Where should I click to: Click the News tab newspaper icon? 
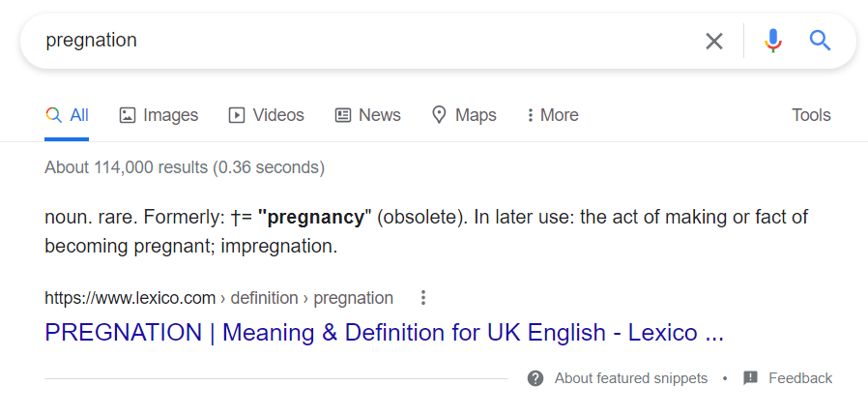[343, 115]
